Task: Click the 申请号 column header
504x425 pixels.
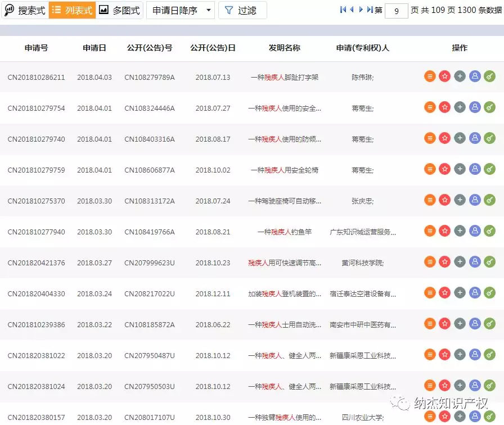Action: tap(37, 48)
